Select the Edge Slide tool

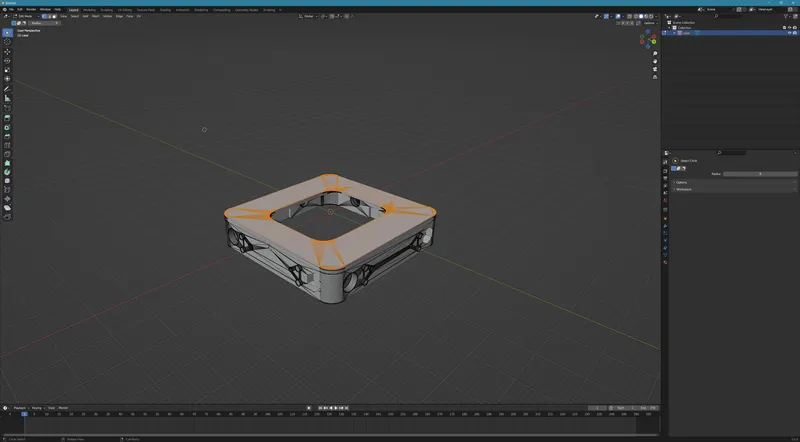pos(7,190)
